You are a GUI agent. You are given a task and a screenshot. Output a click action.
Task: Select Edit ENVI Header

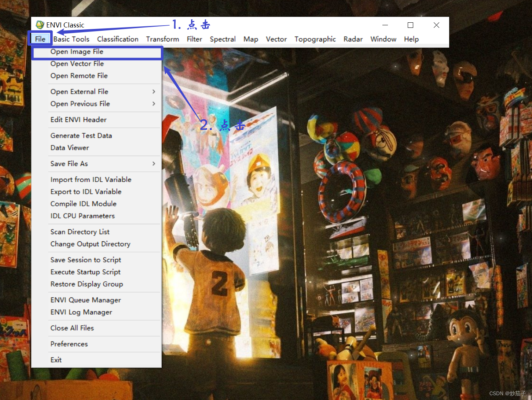(x=97, y=120)
